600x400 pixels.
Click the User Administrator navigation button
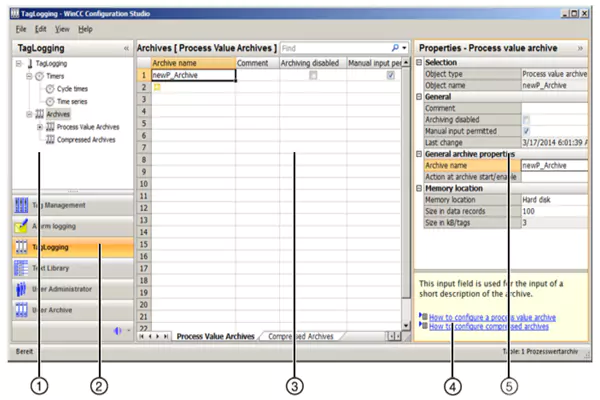73,289
